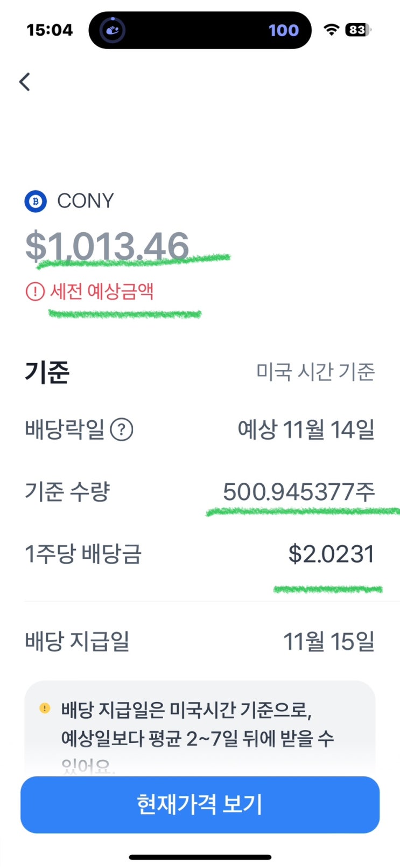Tap the 11월 15일 payment date
This screenshot has width=400, height=868.
click(x=328, y=641)
